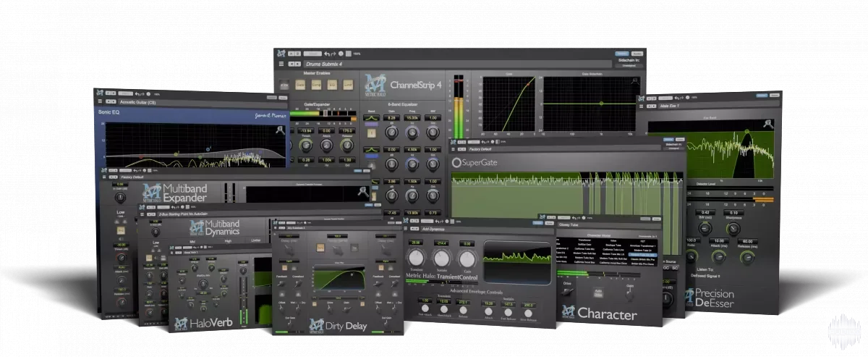
Task: Open the Acoustic Guitar (CS) preset in Sonic EQ
Action: pos(203,103)
